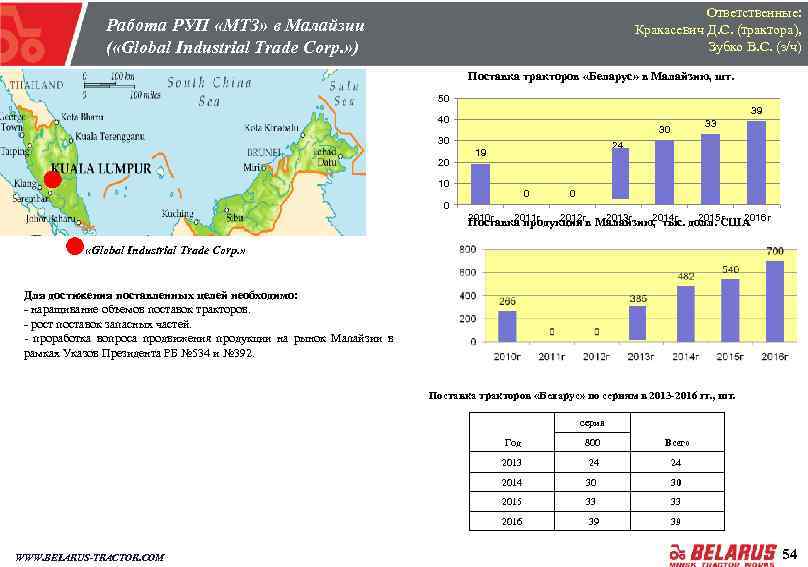Select the bullet «рост поставок запасных частей»
Screen dimensions: 808x567
pos(108,325)
